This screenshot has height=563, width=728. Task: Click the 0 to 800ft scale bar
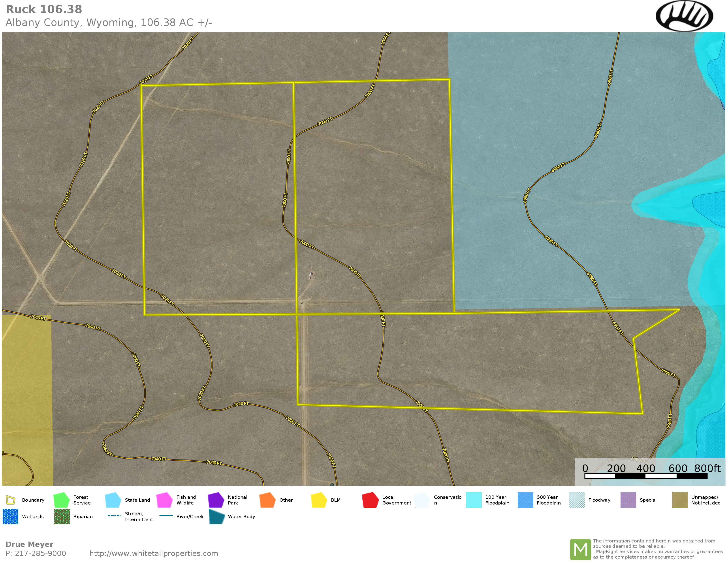click(x=646, y=476)
